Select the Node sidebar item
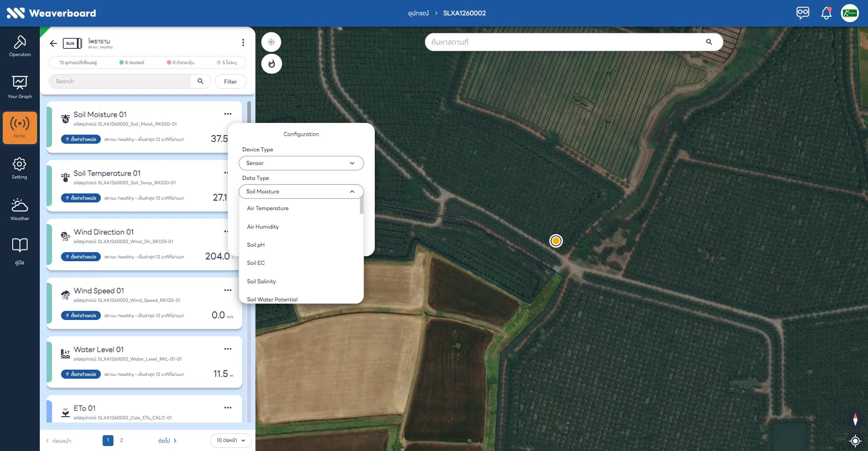This screenshot has height=451, width=868. coord(20,128)
